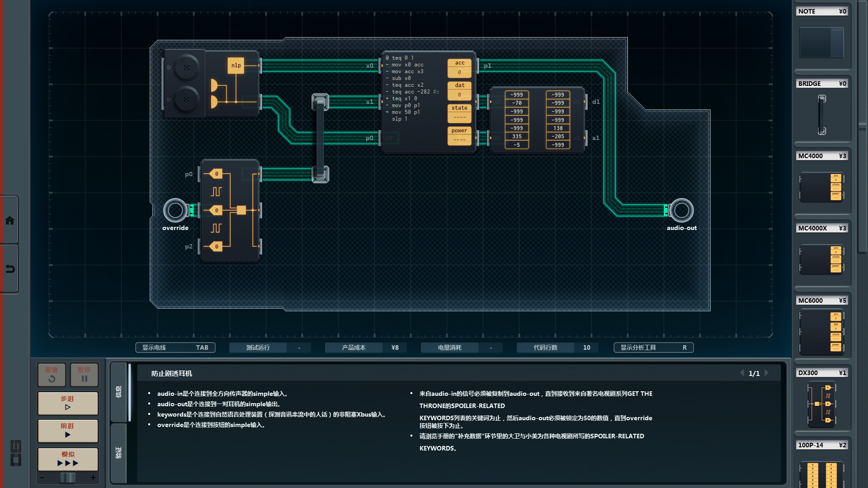
Task: Click the 前进 advance play button
Action: [x=68, y=430]
